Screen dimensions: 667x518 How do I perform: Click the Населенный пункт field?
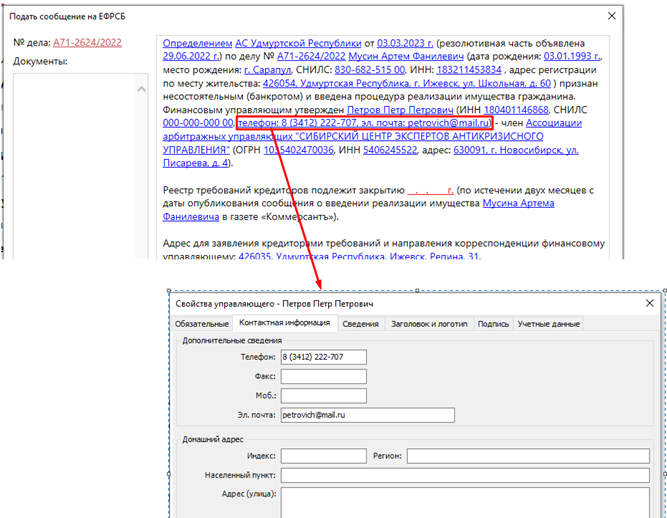(x=465, y=475)
